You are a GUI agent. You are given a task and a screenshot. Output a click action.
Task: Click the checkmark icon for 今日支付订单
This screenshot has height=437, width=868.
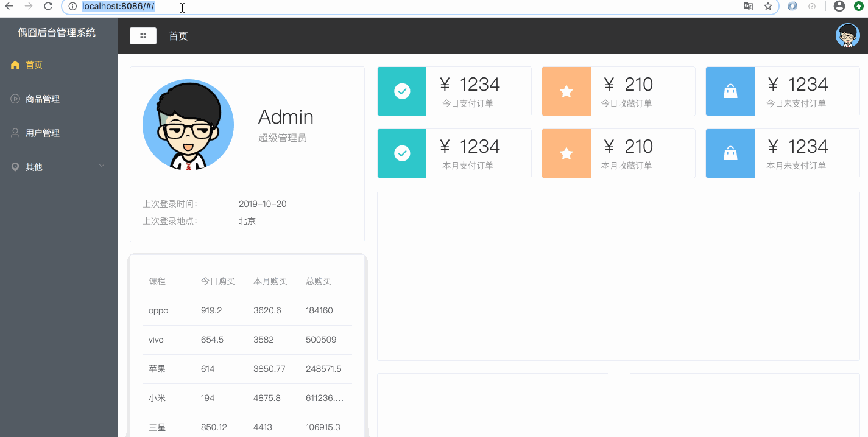point(402,91)
